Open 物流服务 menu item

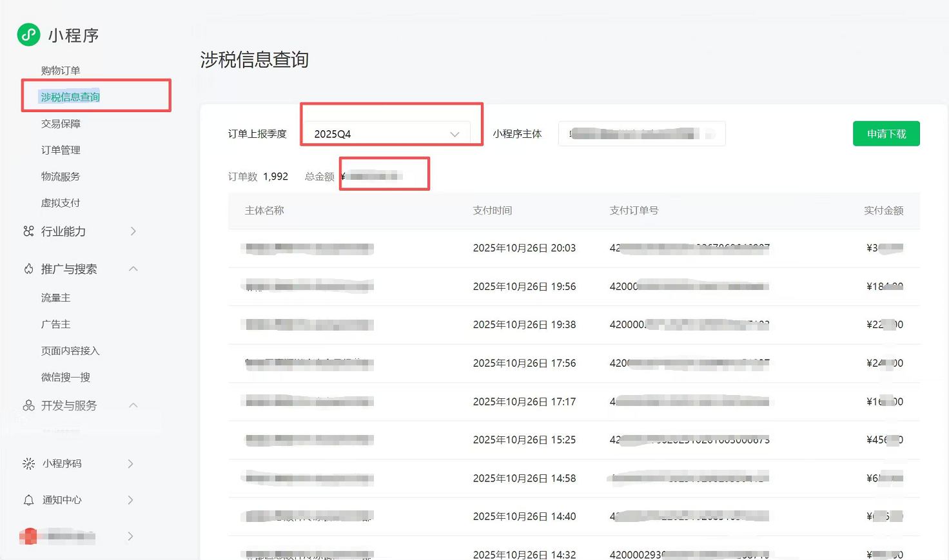click(x=61, y=177)
